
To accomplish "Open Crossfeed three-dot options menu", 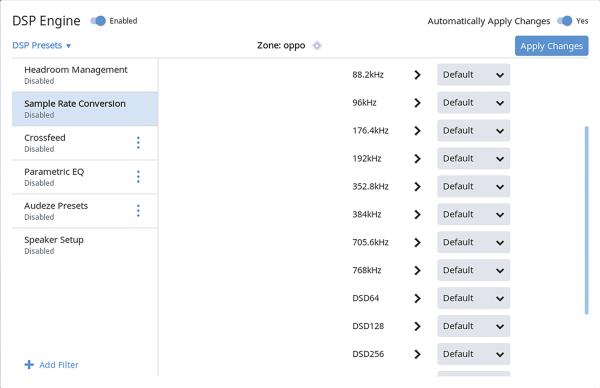I will point(138,143).
